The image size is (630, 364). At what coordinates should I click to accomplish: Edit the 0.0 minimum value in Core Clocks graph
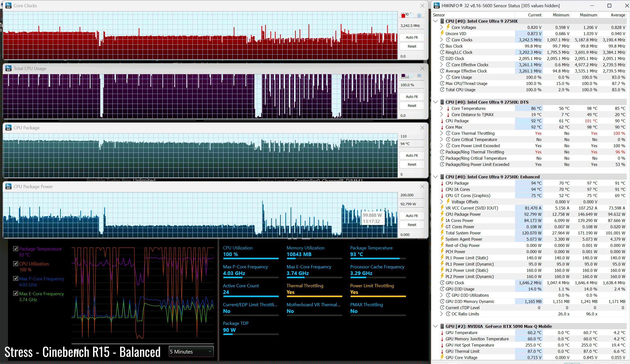[x=412, y=56]
